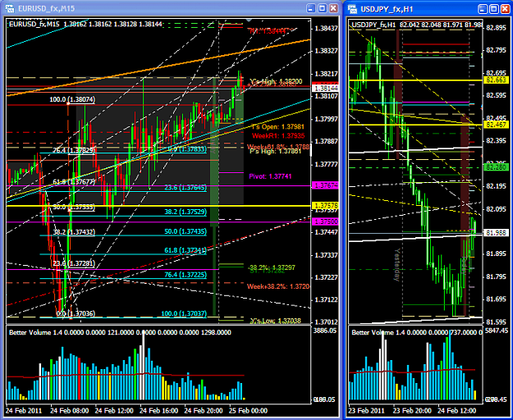Select white Fibonacci label 23.6 (1.37281)
This screenshot has height=420, width=513.
(74, 263)
